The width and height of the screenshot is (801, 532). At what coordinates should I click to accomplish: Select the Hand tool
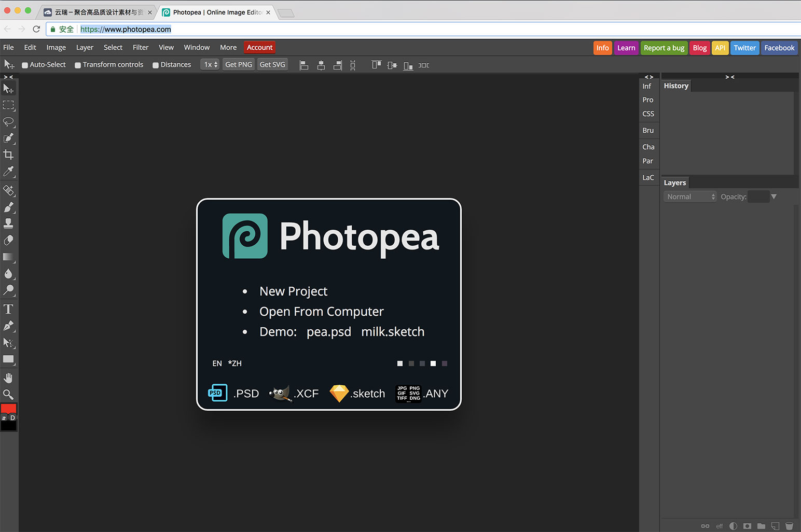8,378
